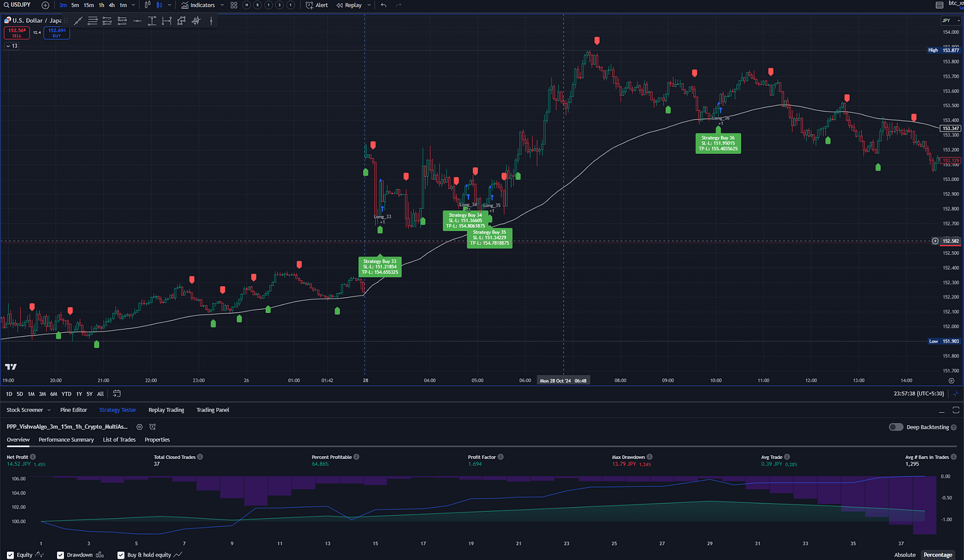The image size is (964, 560).
Task: Start bar Replay mode
Action: (x=348, y=5)
